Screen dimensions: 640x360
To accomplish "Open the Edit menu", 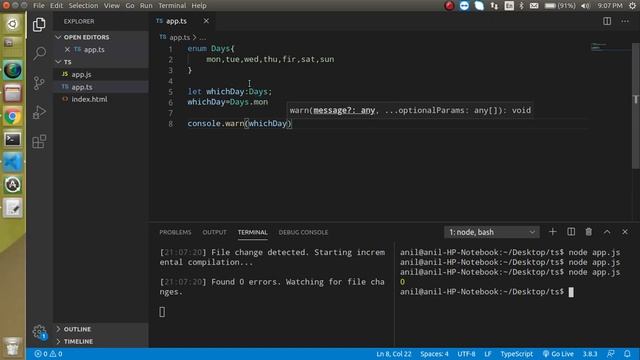I will [x=56, y=6].
